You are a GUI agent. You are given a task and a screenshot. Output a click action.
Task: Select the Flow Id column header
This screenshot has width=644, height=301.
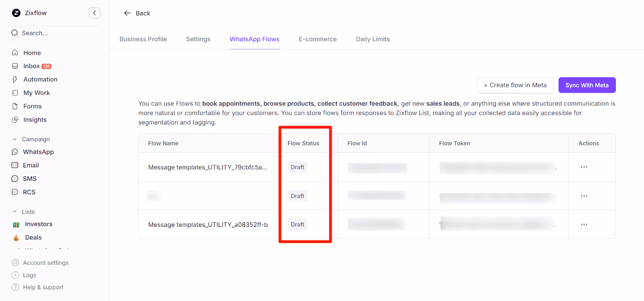point(357,143)
